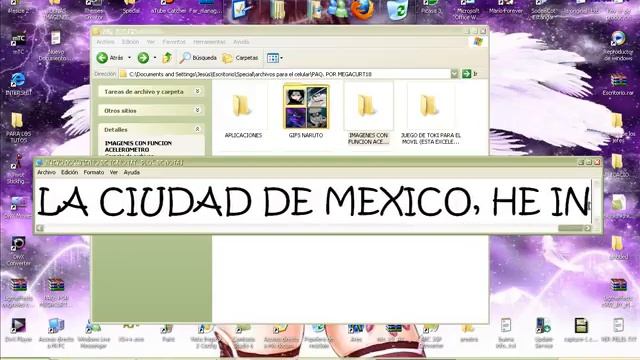Open Notepad's Ver menu
The height and width of the screenshot is (360, 640).
pos(114,172)
